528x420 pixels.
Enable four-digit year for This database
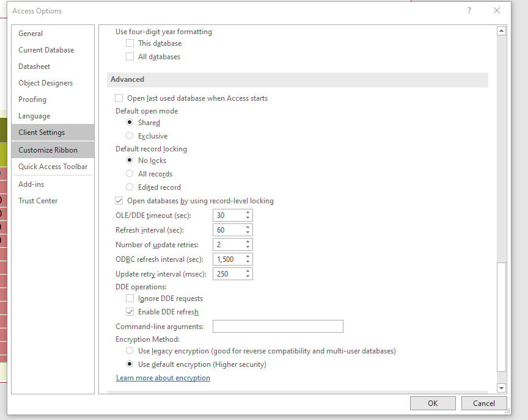130,43
